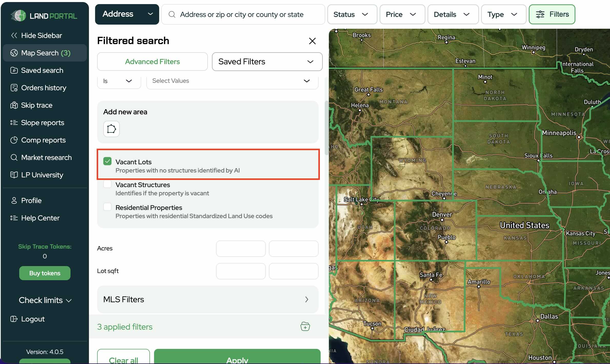Open Saved search menu item
Viewport: 610px width, 364px height.
[x=42, y=70]
